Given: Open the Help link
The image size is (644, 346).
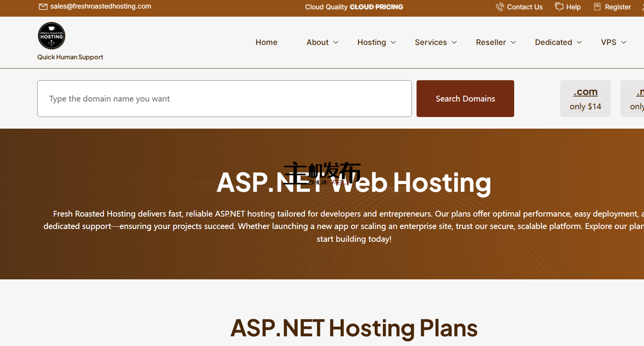Looking at the screenshot, I should [573, 7].
